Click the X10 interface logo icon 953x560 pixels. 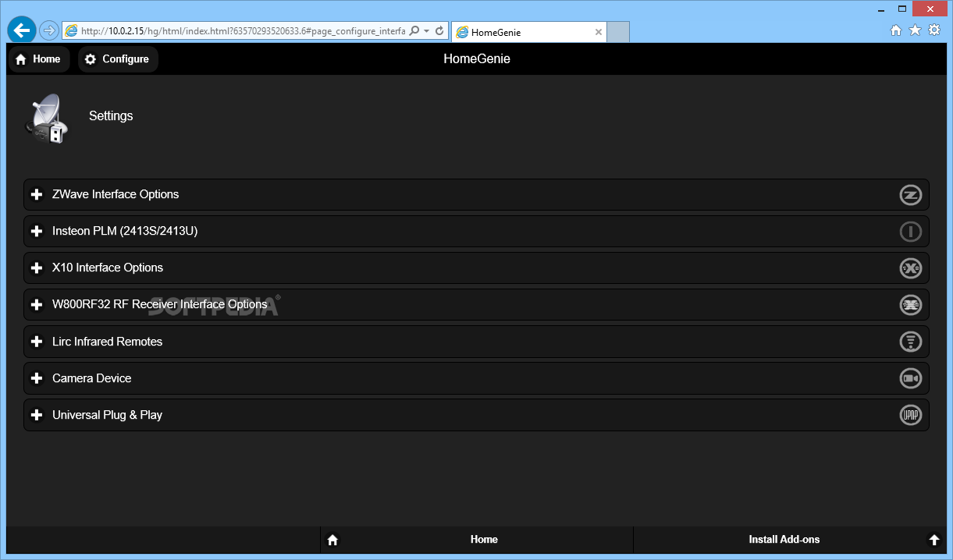click(x=910, y=268)
